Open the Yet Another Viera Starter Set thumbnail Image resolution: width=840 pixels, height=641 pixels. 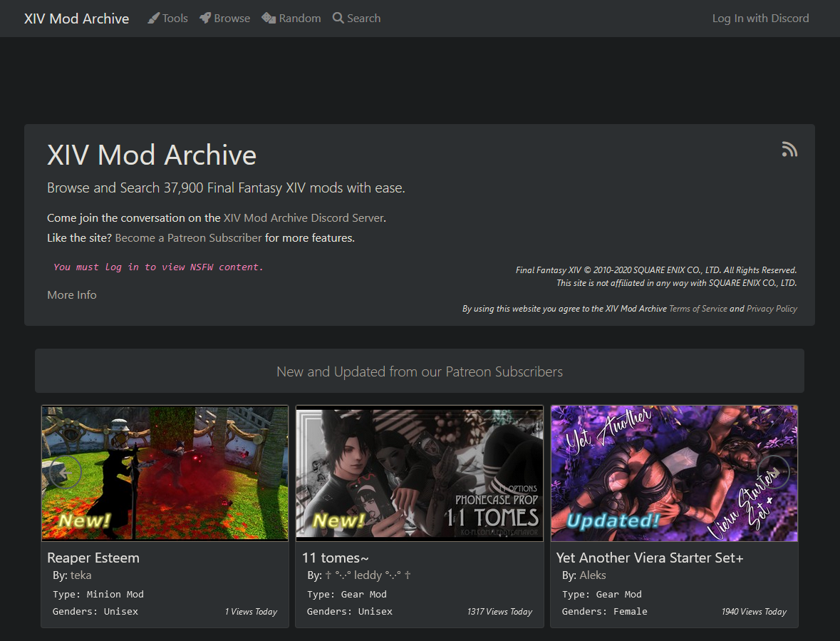tap(675, 473)
